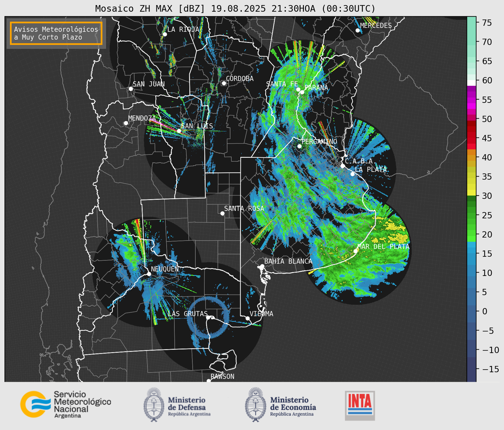This screenshot has height=430, width=504.
Task: Click the Ministerio de Defensa emblem
Action: pos(154,405)
